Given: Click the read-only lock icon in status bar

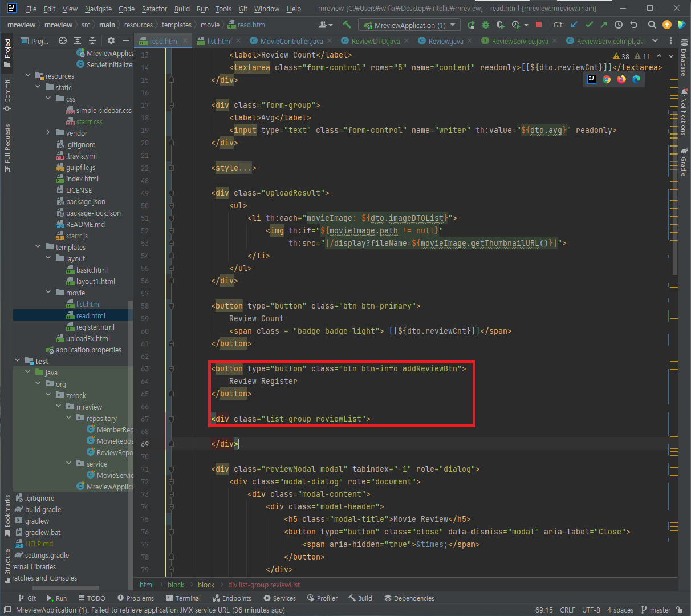Looking at the screenshot, I should coord(680,610).
